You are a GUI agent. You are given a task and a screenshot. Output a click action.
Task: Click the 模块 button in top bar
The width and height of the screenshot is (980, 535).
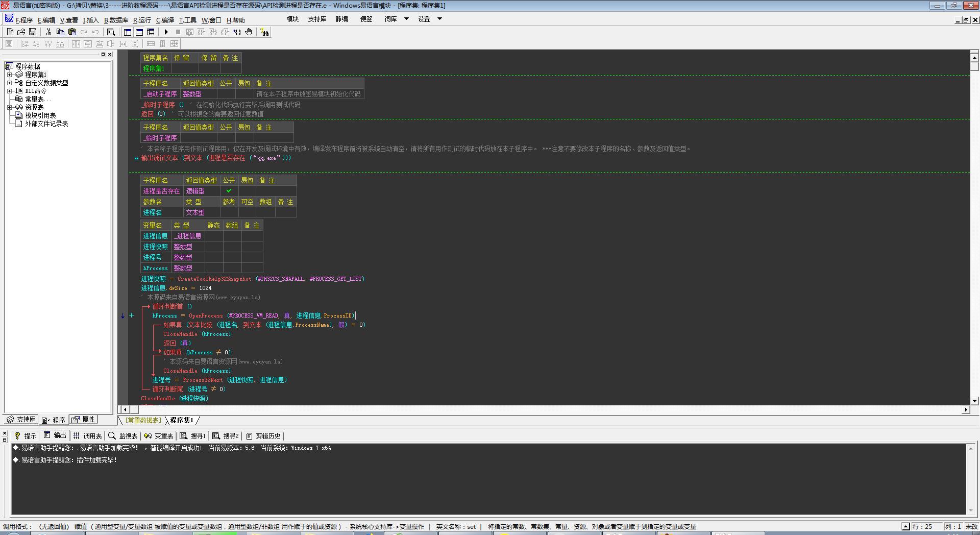tap(292, 19)
